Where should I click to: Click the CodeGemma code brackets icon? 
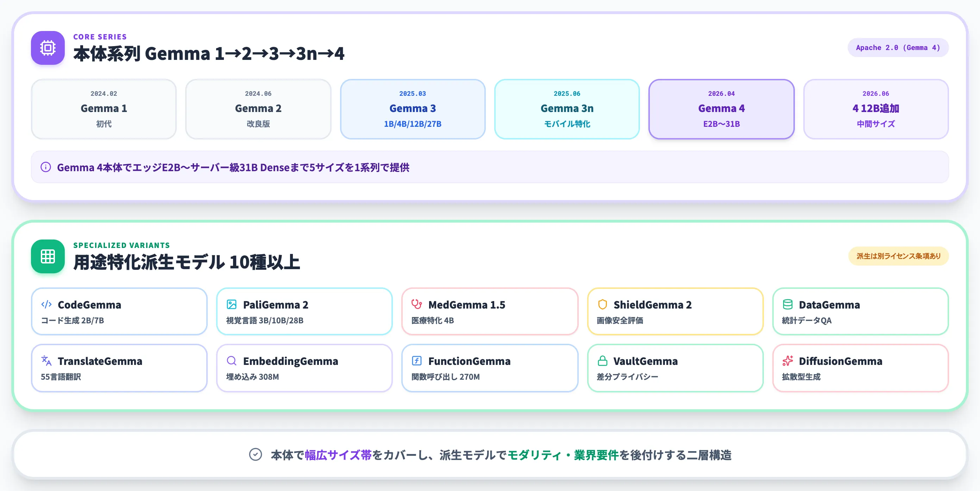pyautogui.click(x=46, y=304)
